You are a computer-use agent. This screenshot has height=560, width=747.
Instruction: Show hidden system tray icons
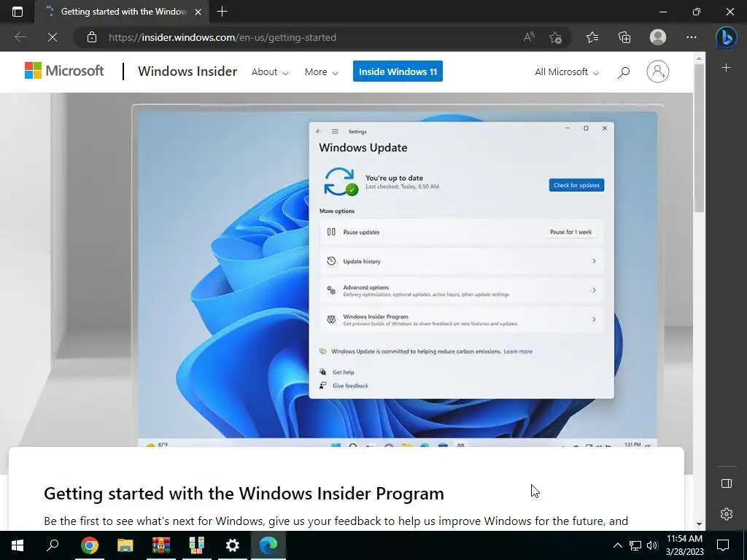(x=617, y=545)
